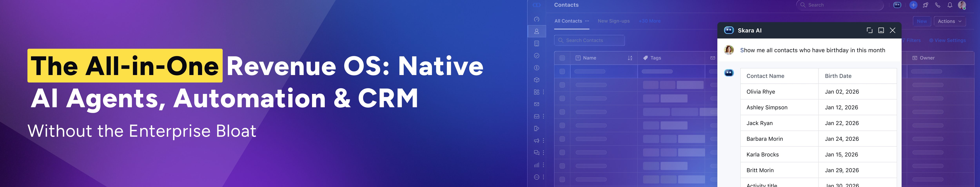Viewport: 980px width, 187px height.
Task: Open the sidebar icon between inbox and megaphone
Action: coord(536,129)
